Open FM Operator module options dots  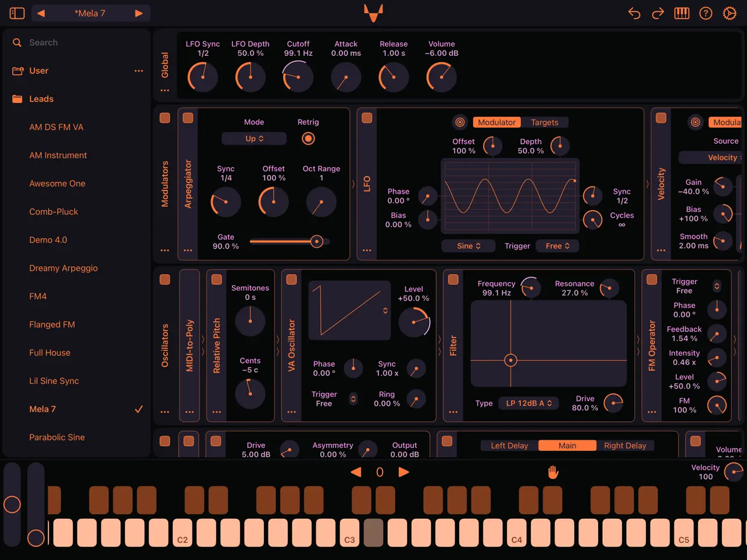(652, 412)
